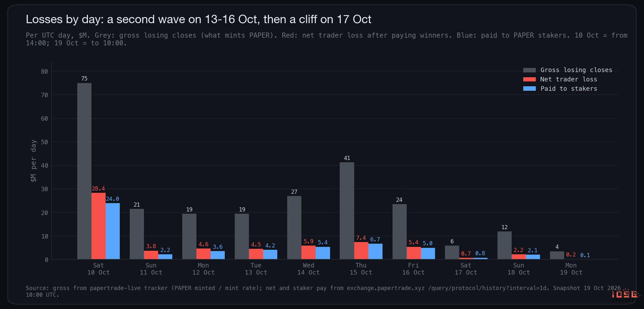The image size is (644, 309).
Task: Click the red 7.4 bar on Thu 15 Oct
Action: click(361, 251)
